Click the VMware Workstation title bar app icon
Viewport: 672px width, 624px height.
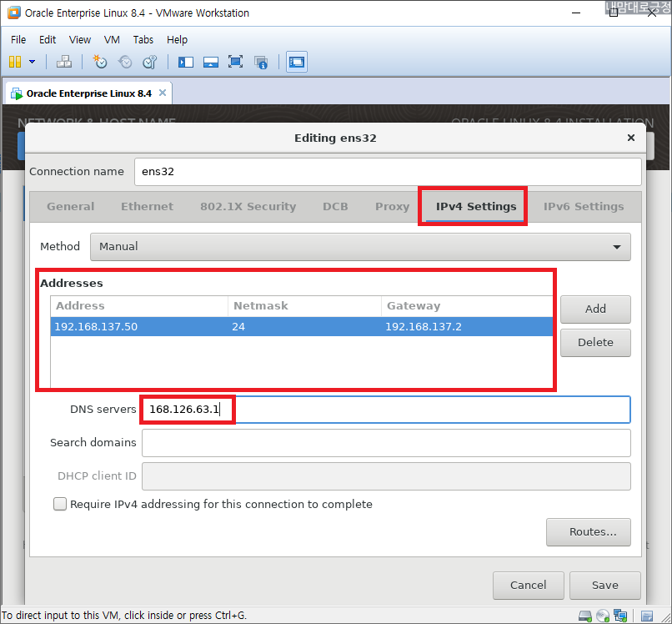14,13
